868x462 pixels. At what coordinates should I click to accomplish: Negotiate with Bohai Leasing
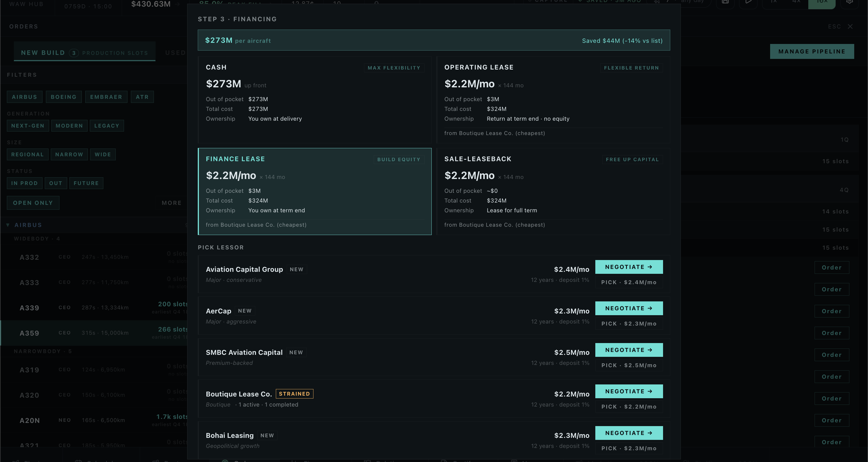pyautogui.click(x=629, y=433)
